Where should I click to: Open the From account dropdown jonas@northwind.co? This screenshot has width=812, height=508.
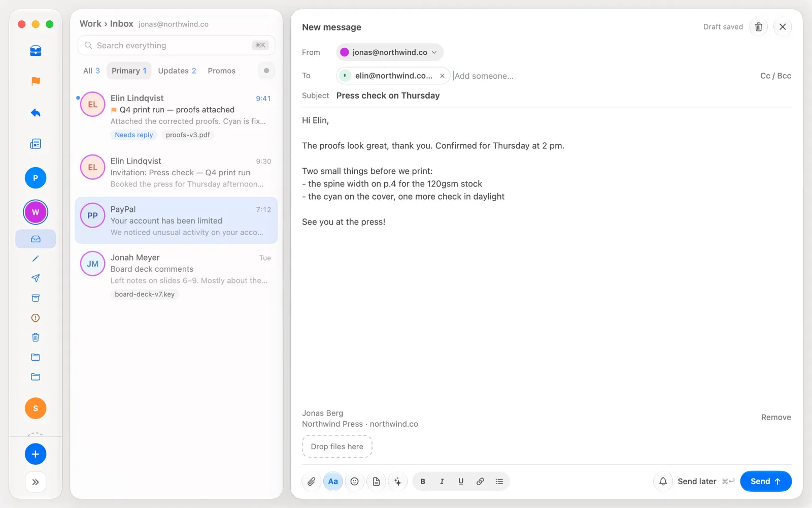pos(390,52)
